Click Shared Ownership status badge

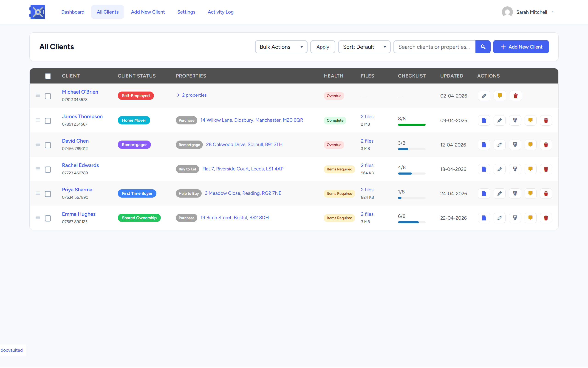tap(139, 218)
